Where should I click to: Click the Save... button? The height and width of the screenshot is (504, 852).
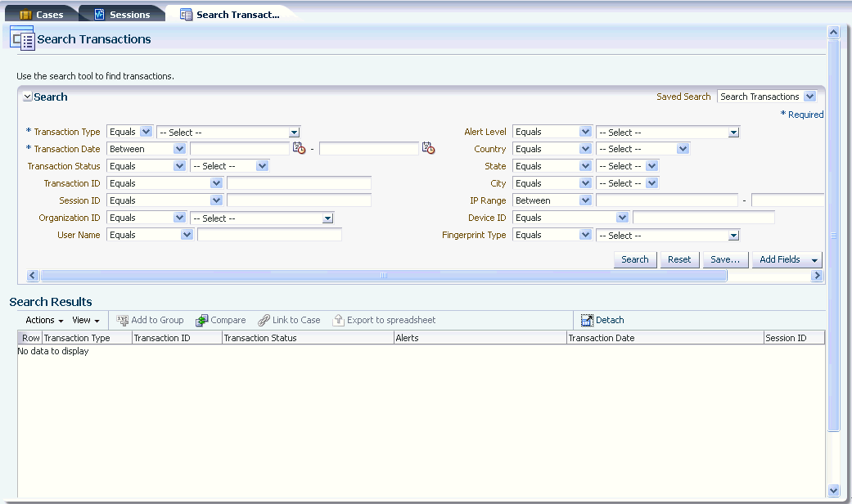point(725,259)
